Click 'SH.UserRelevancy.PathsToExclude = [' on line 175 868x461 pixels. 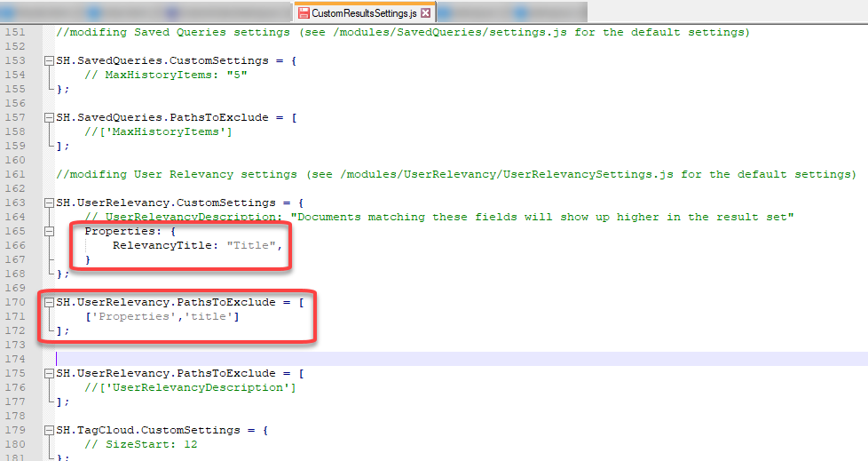[x=180, y=373]
